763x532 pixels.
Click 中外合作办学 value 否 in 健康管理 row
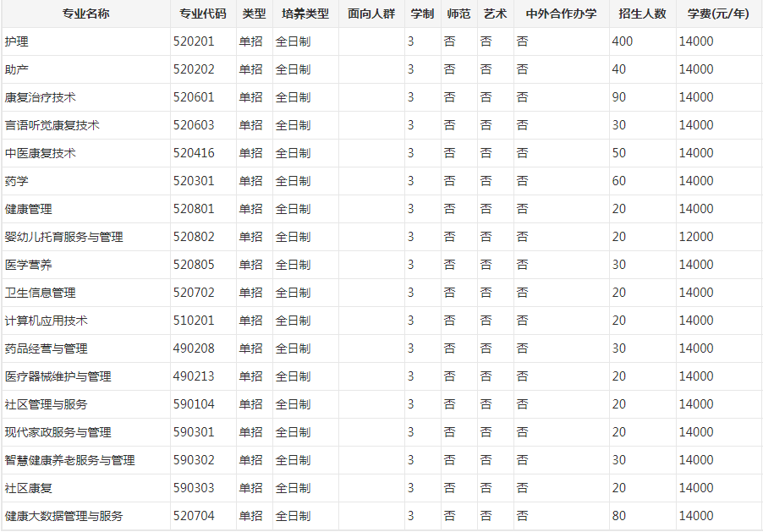pyautogui.click(x=522, y=209)
